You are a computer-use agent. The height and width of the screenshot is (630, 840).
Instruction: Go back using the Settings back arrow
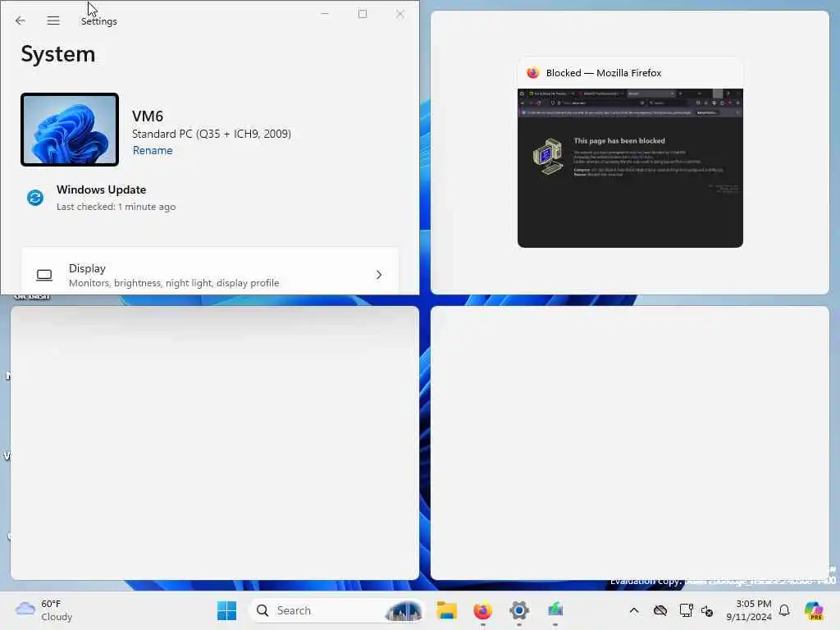(21, 21)
